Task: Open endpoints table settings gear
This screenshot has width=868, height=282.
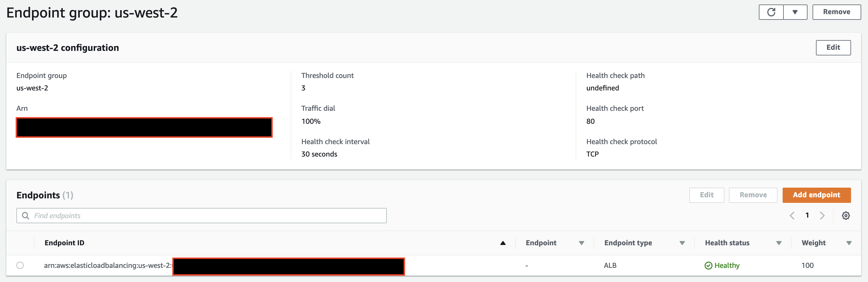Action: coord(845,216)
